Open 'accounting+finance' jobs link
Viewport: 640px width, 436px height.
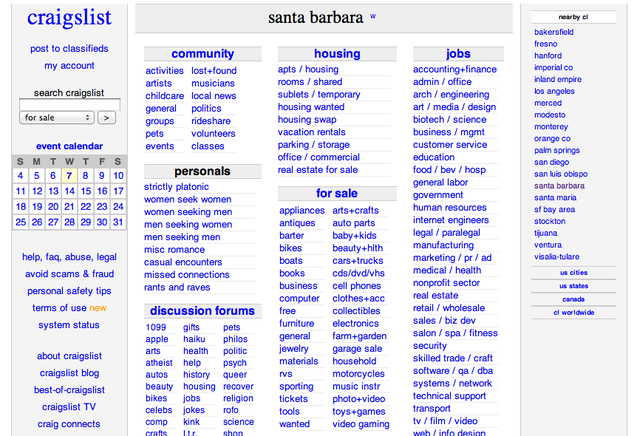pos(455,69)
